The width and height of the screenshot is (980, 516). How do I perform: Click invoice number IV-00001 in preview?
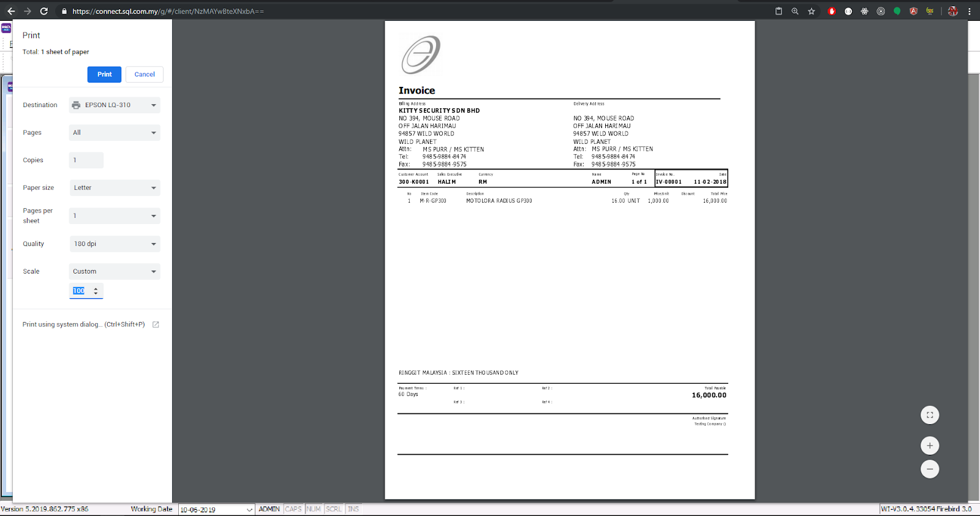[669, 182]
